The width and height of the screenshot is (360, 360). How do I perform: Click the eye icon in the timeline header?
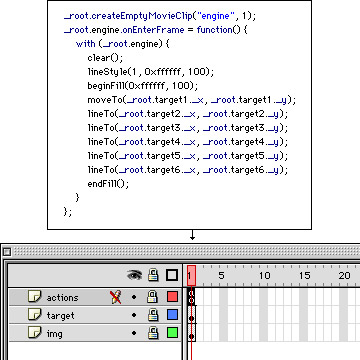coord(134,275)
